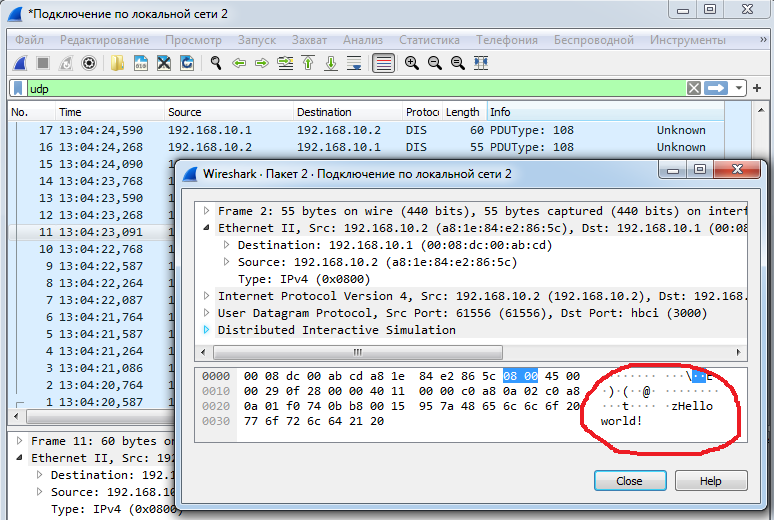Go forward to next packet arrow
This screenshot has width=774, height=520.
pos(262,63)
